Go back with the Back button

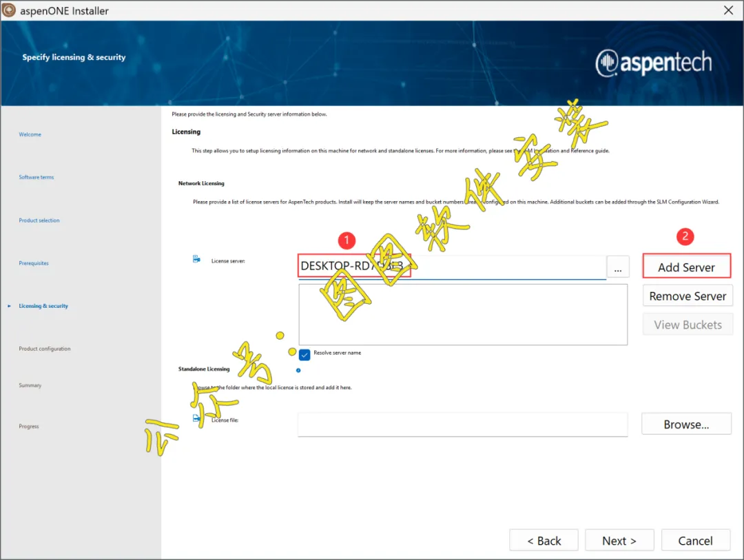[x=544, y=541]
